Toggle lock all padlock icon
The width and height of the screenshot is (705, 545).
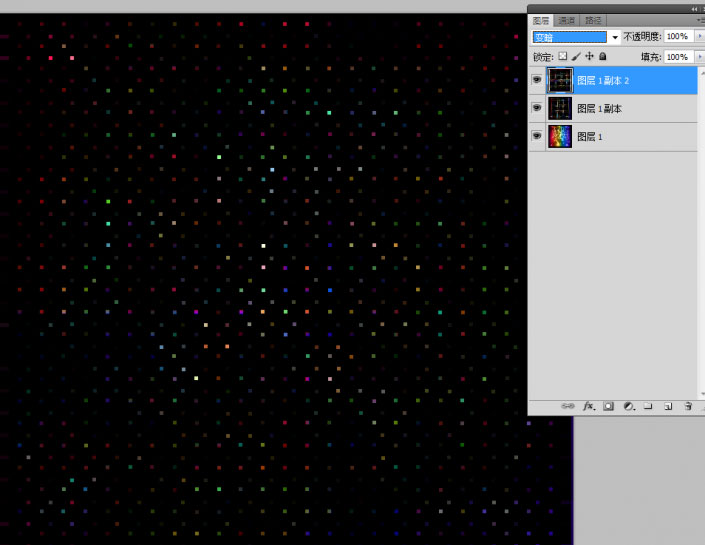pyautogui.click(x=602, y=57)
